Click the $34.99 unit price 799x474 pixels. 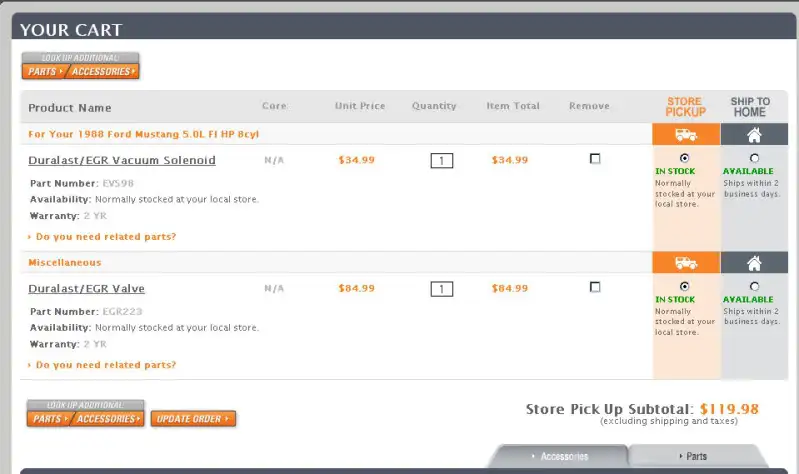coord(357,160)
